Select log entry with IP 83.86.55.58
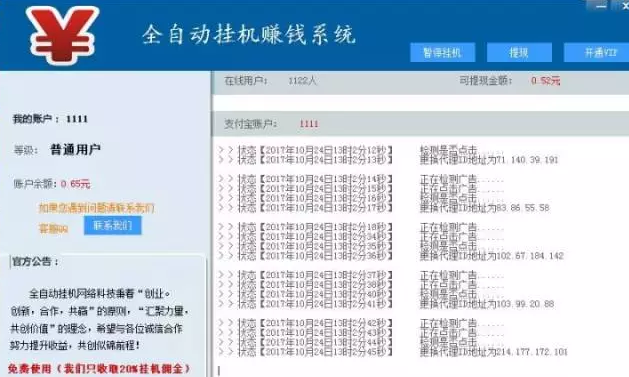629x377 pixels. 384,208
